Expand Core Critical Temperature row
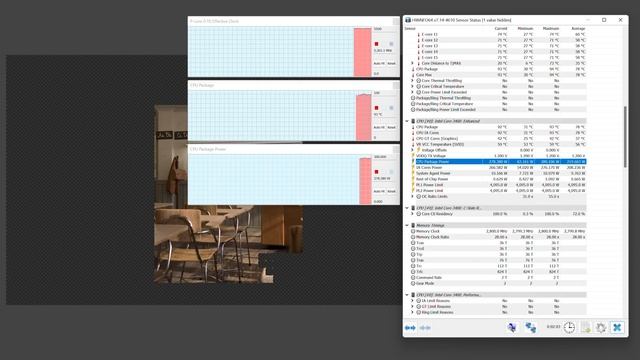This screenshot has height=360, width=640. (412, 87)
